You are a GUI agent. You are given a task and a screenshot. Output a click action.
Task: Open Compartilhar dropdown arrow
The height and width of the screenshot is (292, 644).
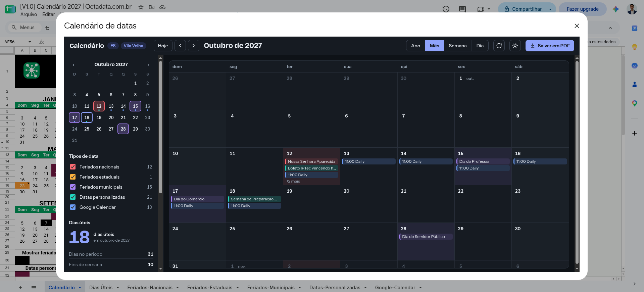(x=550, y=9)
